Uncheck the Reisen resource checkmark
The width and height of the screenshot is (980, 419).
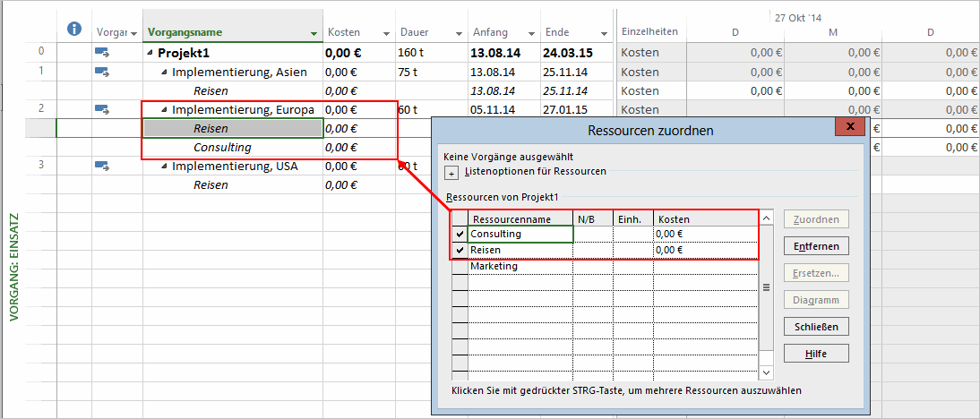tap(460, 251)
